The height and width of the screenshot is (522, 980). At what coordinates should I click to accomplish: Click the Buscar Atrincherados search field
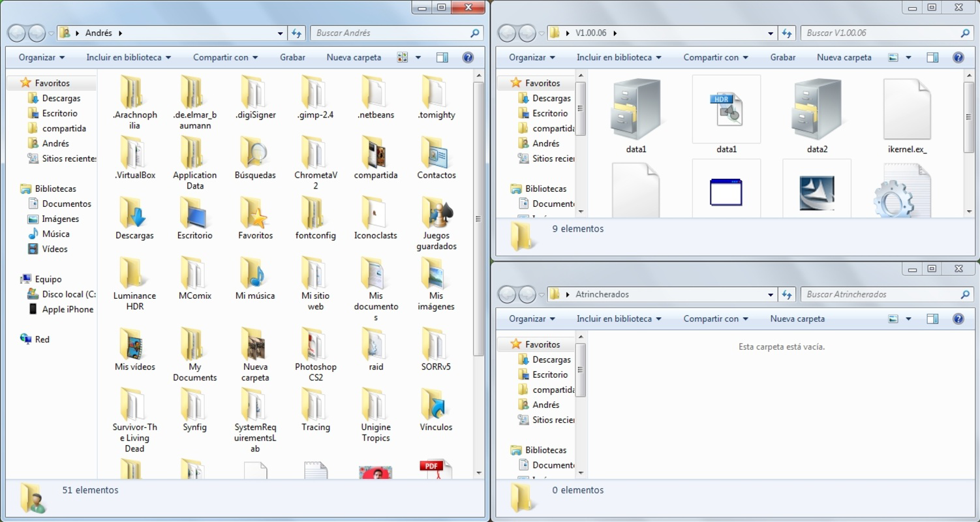tap(887, 294)
